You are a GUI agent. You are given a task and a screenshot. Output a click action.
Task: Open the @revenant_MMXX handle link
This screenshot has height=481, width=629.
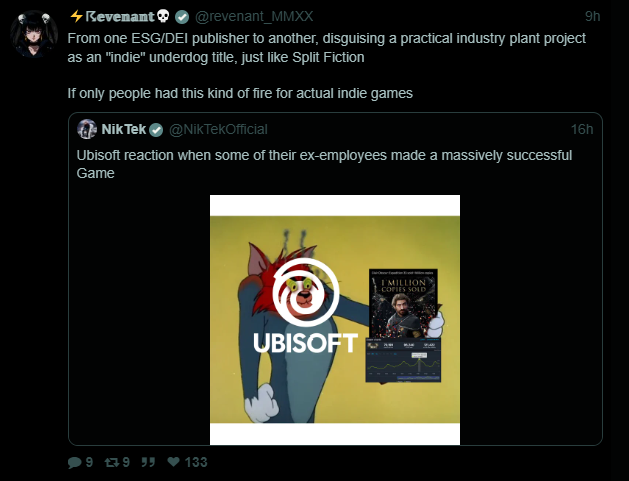click(x=254, y=16)
